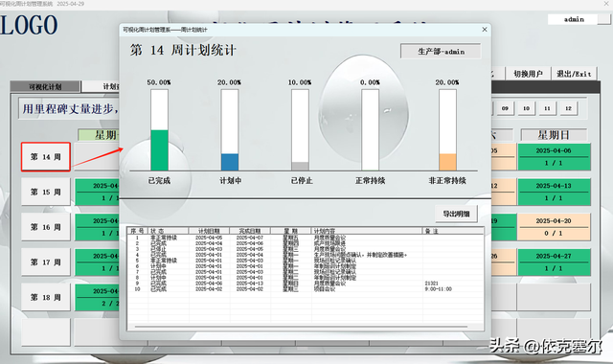Click the 备注 column header
The height and width of the screenshot is (364, 613).
[x=453, y=231]
